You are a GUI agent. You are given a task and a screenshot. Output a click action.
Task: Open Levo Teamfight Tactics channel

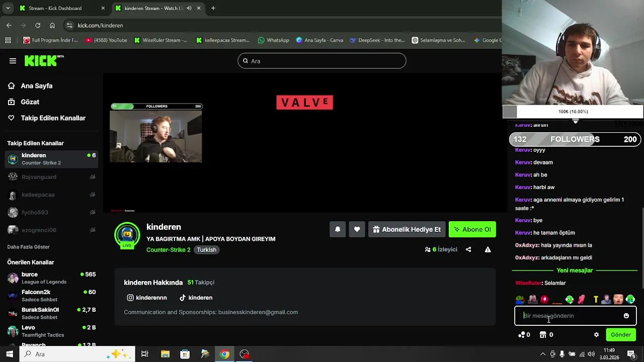coord(51,331)
